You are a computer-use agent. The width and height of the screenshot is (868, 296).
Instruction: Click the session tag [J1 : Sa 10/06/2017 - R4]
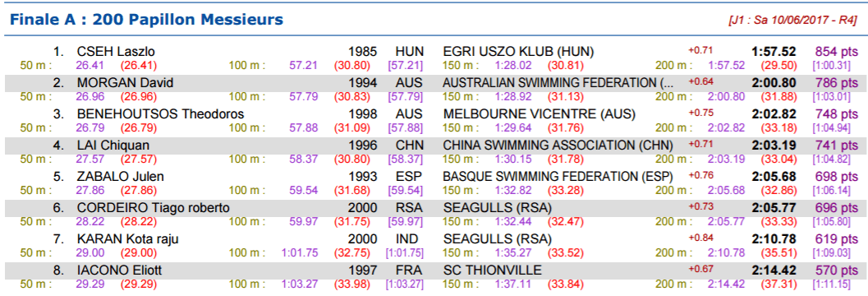pyautogui.click(x=793, y=21)
